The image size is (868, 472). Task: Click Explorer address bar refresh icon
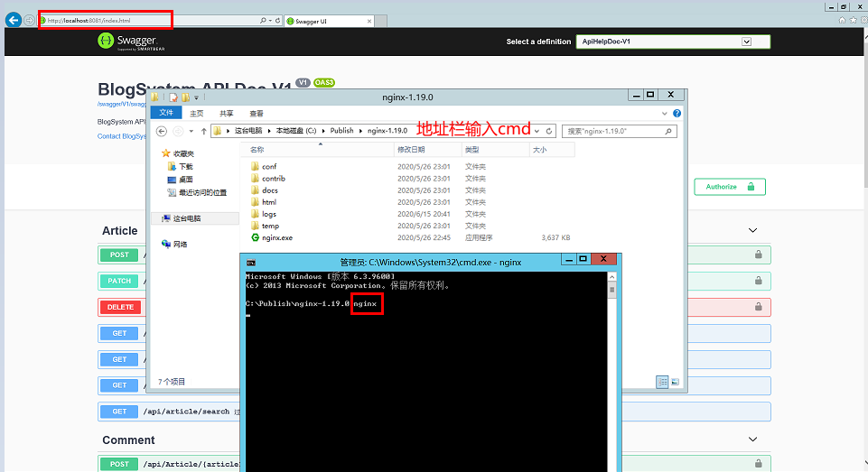pyautogui.click(x=549, y=131)
